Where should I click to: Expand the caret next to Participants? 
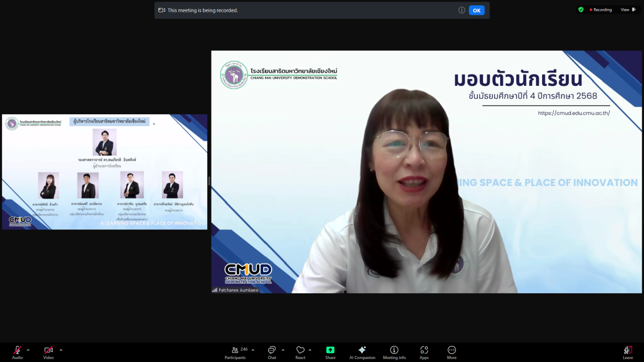pyautogui.click(x=253, y=350)
